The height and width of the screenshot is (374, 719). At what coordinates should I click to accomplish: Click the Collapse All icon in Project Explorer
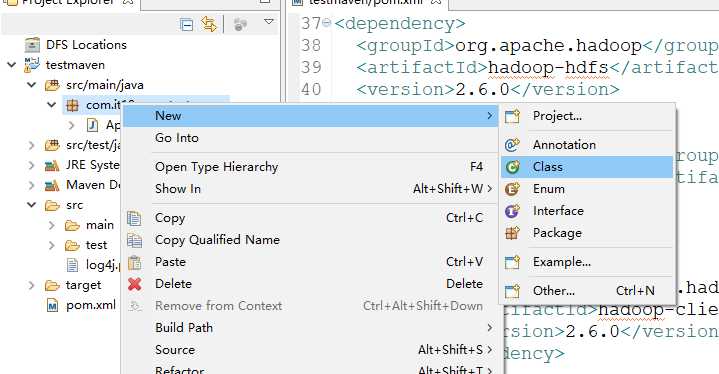[x=186, y=24]
